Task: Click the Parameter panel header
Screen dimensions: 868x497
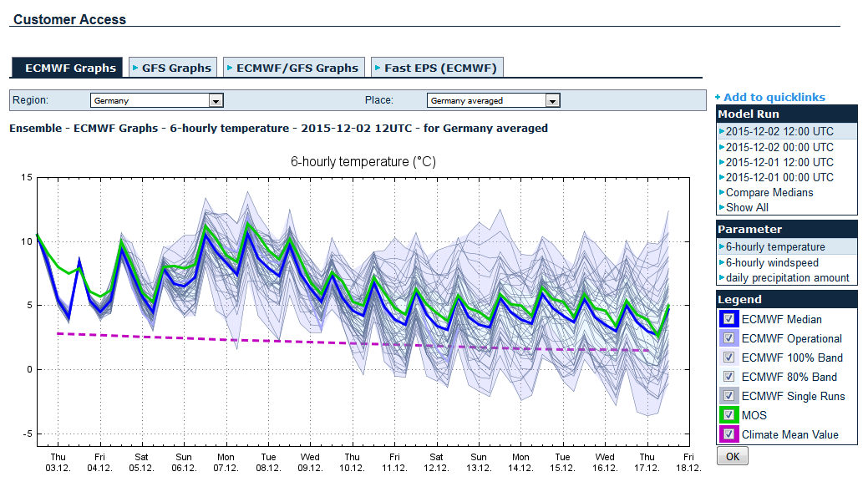Action: click(x=787, y=229)
